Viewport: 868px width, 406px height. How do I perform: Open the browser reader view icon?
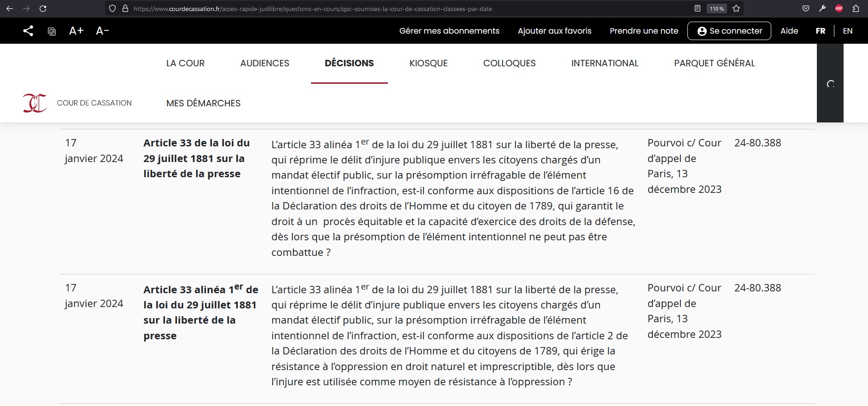point(698,8)
